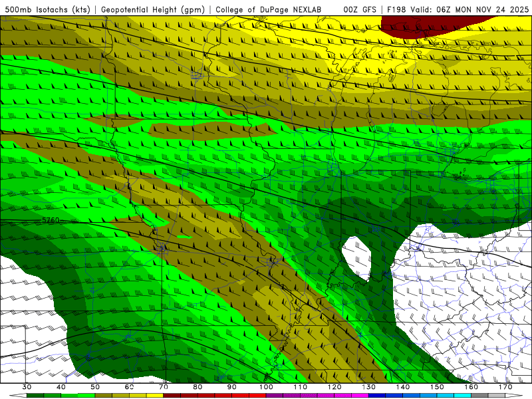
Task: Click the '00Z GFS' model run label
Action: tap(360, 9)
